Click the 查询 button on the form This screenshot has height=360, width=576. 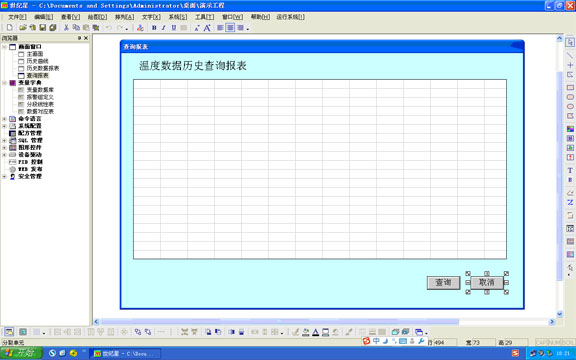click(x=443, y=282)
